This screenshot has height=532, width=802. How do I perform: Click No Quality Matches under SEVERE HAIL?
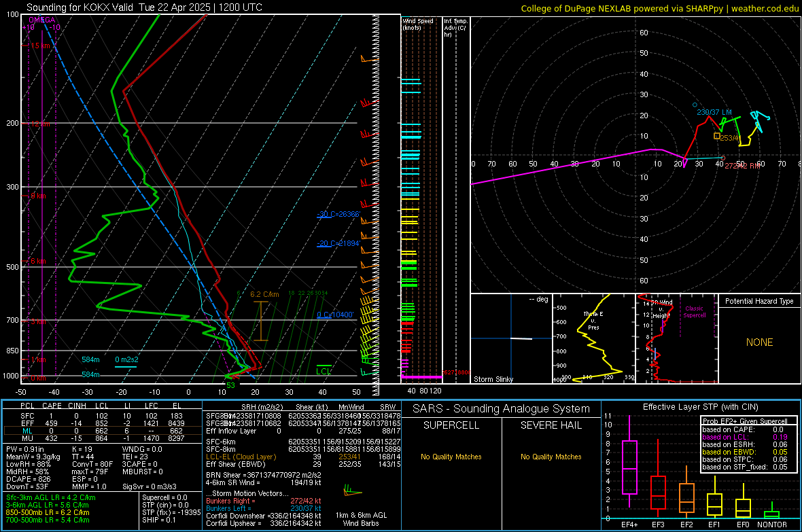[551, 457]
